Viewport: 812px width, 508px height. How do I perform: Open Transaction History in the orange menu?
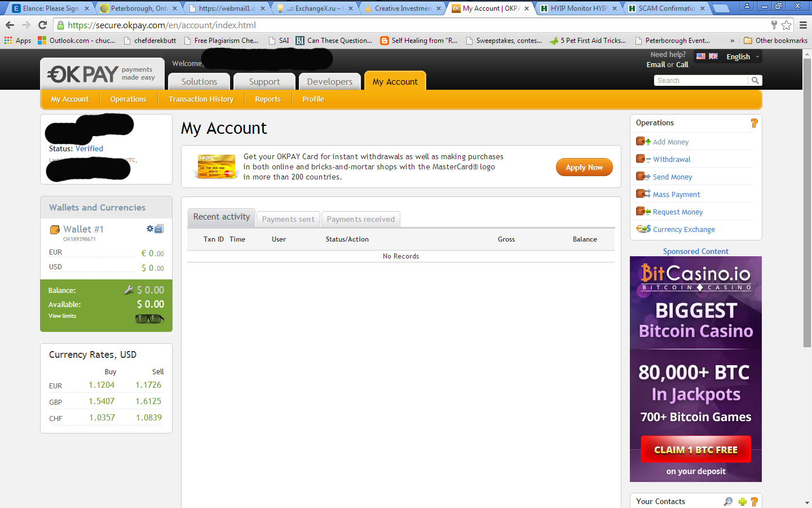pyautogui.click(x=201, y=99)
